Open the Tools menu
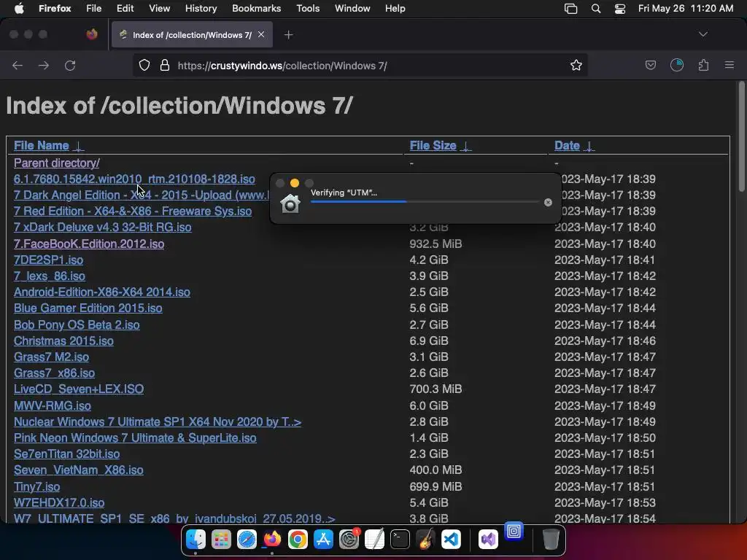This screenshot has height=560, width=747. point(308,9)
